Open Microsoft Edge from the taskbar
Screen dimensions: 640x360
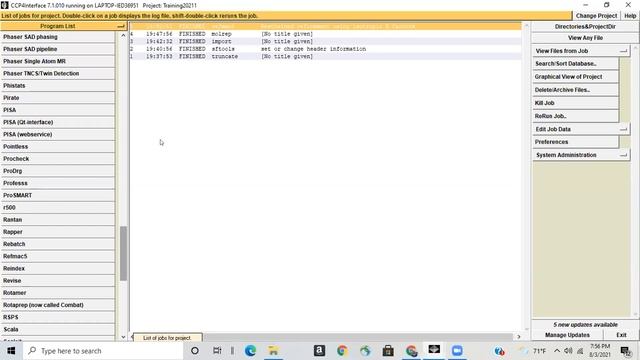point(250,351)
